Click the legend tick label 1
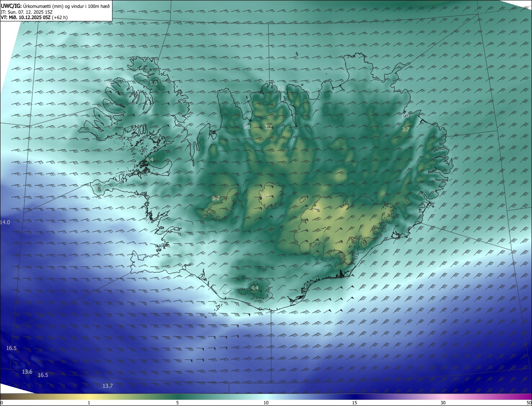Screen dimensions: 532x406 click(x=89, y=403)
